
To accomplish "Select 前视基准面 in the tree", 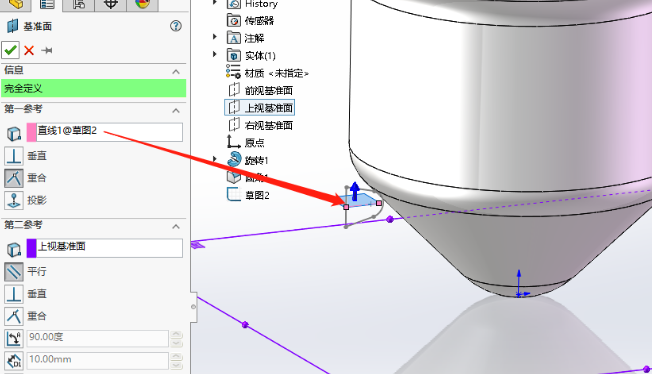I will [269, 91].
